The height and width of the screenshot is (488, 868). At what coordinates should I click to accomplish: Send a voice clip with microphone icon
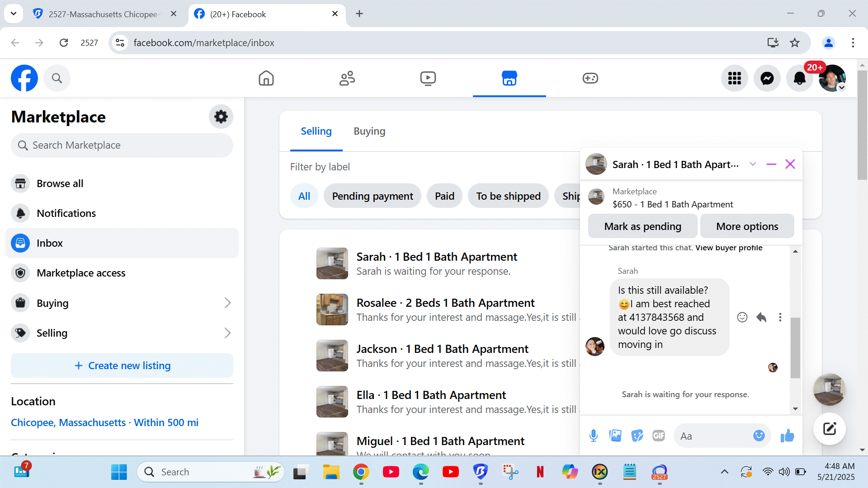coord(594,436)
